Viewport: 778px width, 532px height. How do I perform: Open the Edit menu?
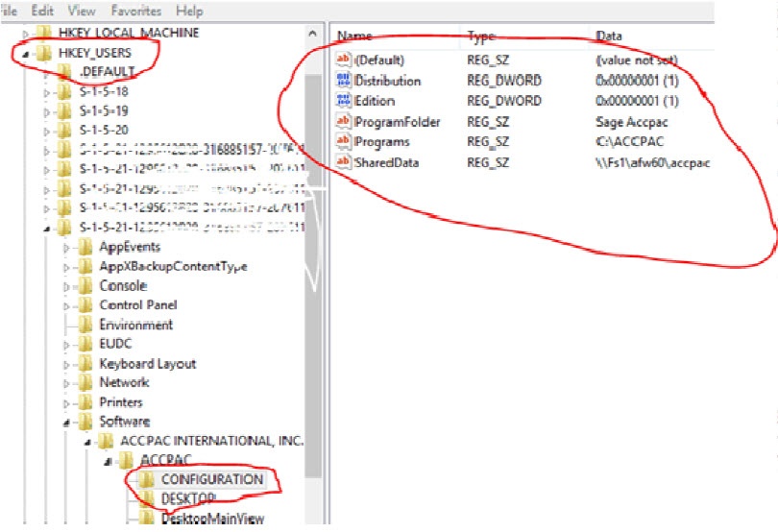(x=42, y=11)
